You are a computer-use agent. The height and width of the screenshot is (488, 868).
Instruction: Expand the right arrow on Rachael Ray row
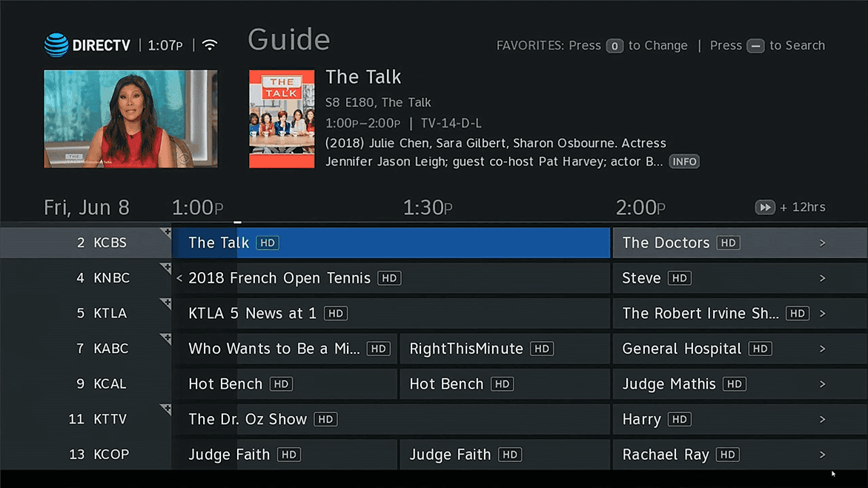pos(822,455)
